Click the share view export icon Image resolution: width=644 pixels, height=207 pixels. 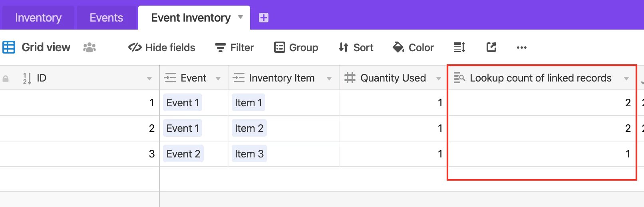(491, 47)
